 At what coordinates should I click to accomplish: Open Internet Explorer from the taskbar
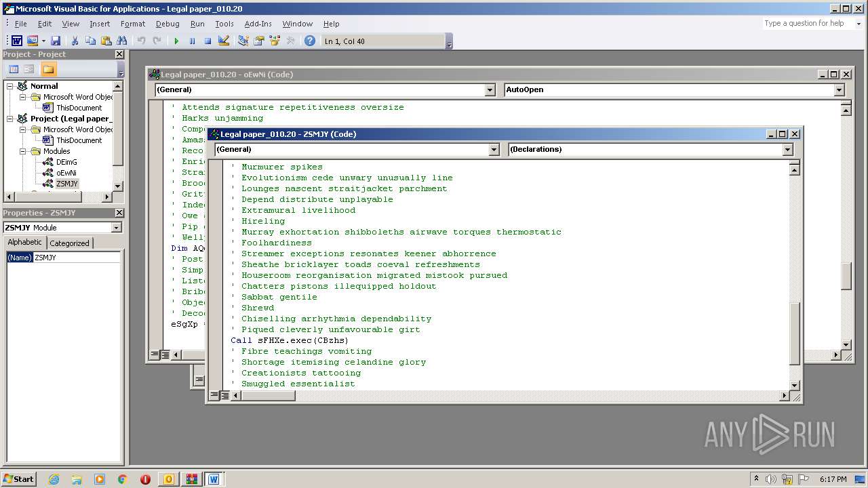point(54,479)
